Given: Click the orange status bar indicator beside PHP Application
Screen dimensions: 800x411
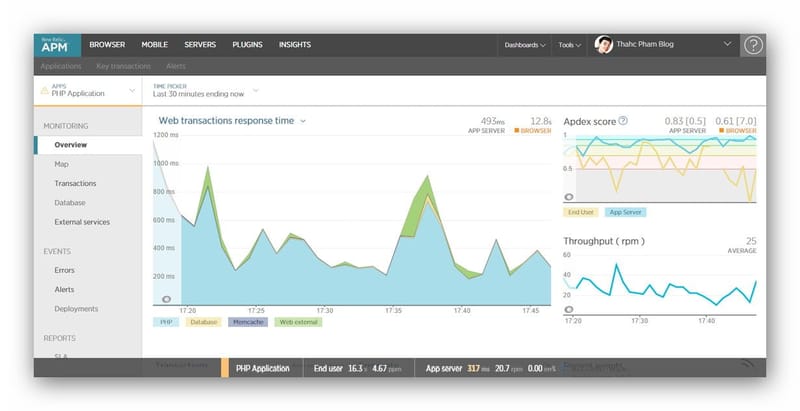Looking at the screenshot, I should pyautogui.click(x=224, y=368).
